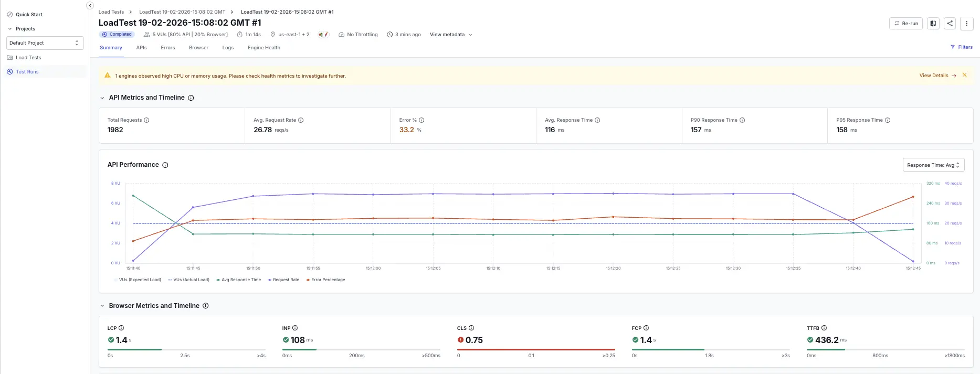Click the red CLS score bar

tap(536, 349)
